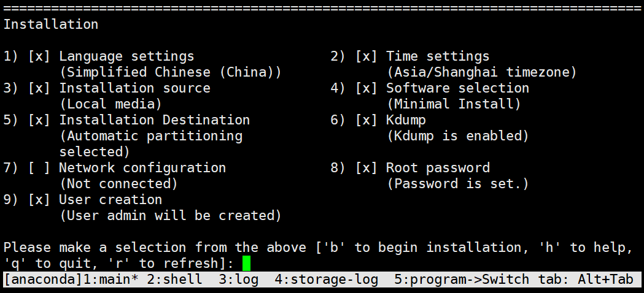
Task: Choose the User creation entry
Action: pos(111,200)
